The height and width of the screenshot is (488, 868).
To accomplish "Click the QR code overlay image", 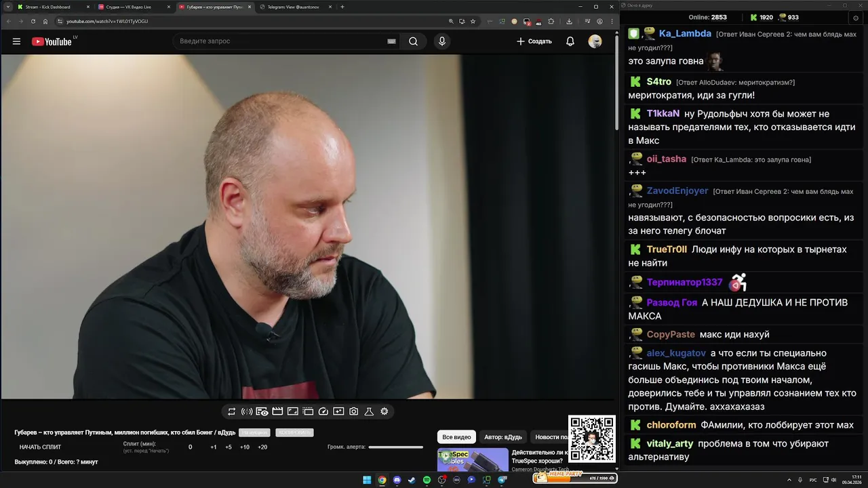I will click(x=591, y=439).
